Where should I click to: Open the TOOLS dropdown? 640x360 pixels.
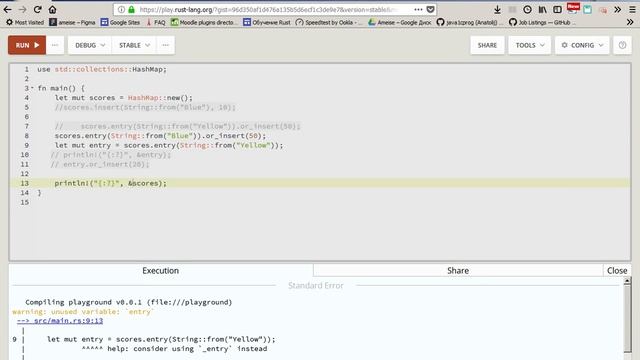click(x=529, y=45)
